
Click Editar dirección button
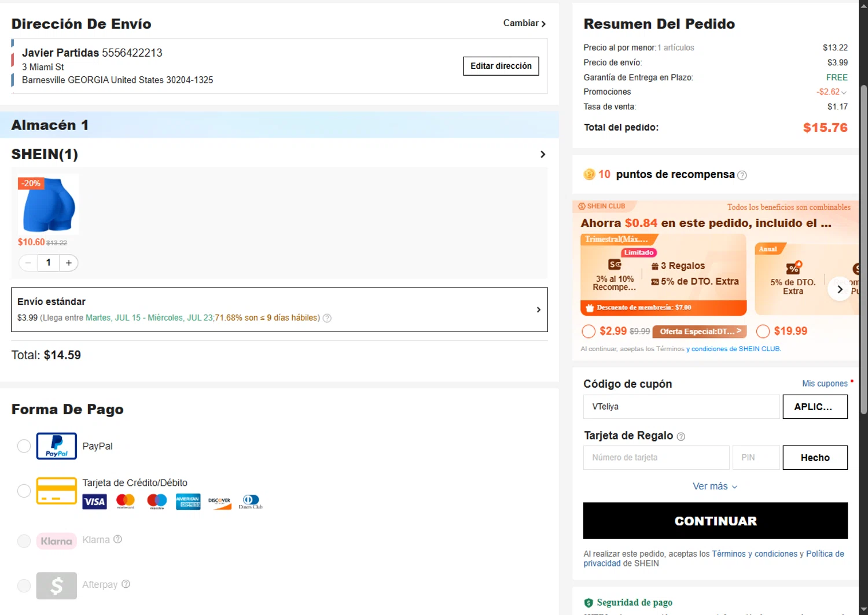point(501,66)
